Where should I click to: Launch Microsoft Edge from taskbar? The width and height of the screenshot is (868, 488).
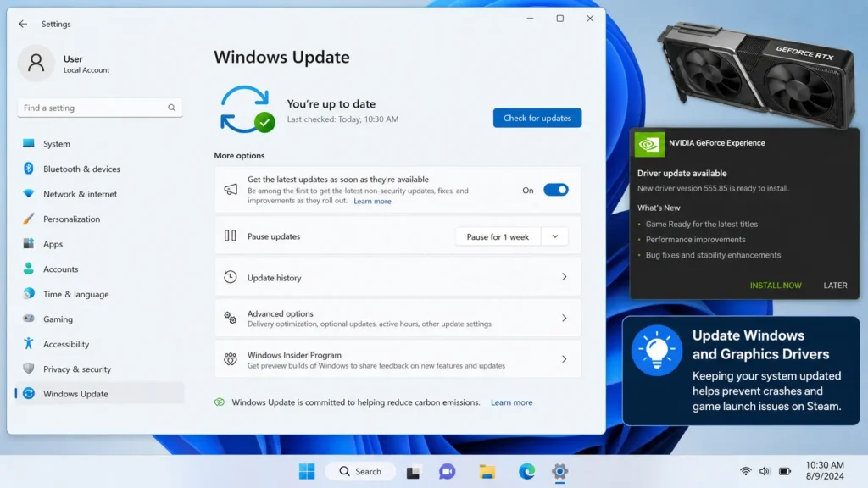(x=526, y=471)
